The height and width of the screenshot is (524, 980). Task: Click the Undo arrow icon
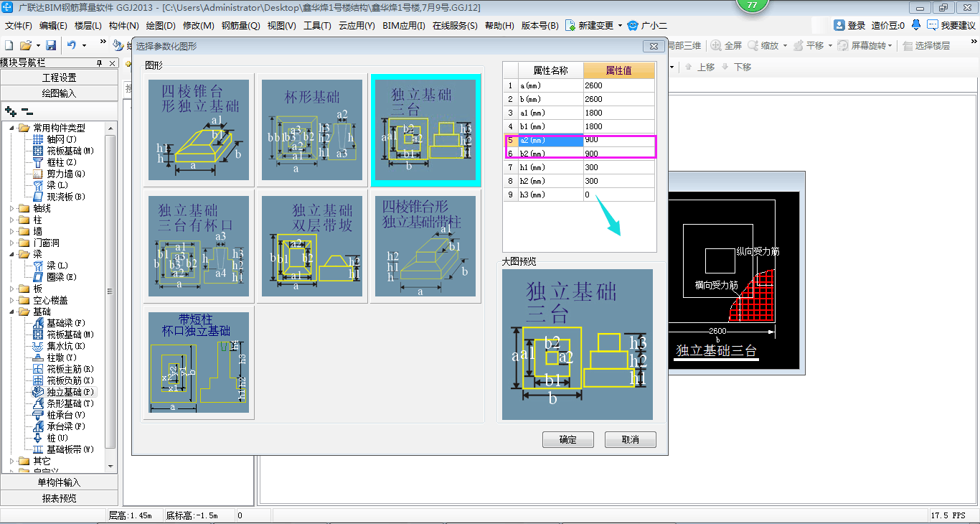[72, 45]
